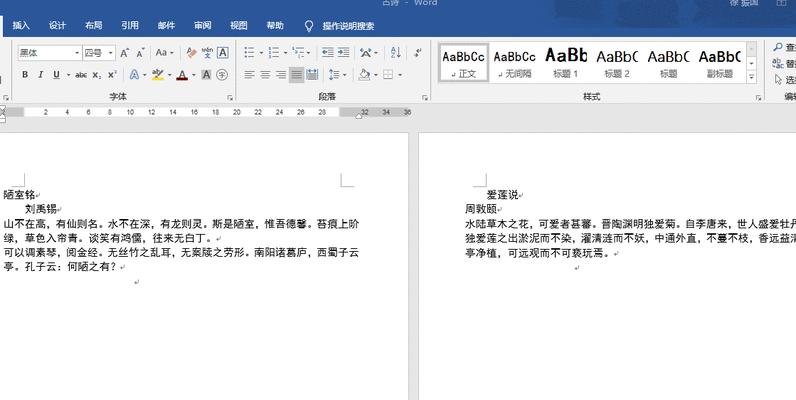Click the shrink font size icon
The image size is (796, 400).
pos(141,53)
